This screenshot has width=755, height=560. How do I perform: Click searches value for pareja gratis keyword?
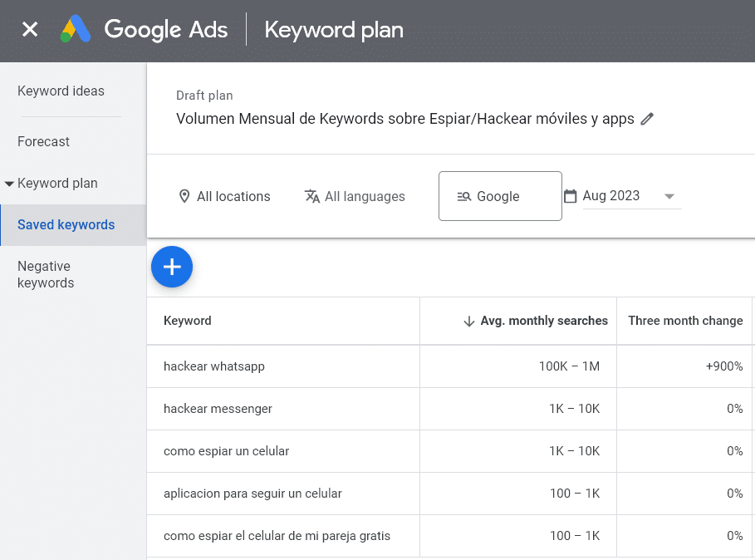(575, 536)
